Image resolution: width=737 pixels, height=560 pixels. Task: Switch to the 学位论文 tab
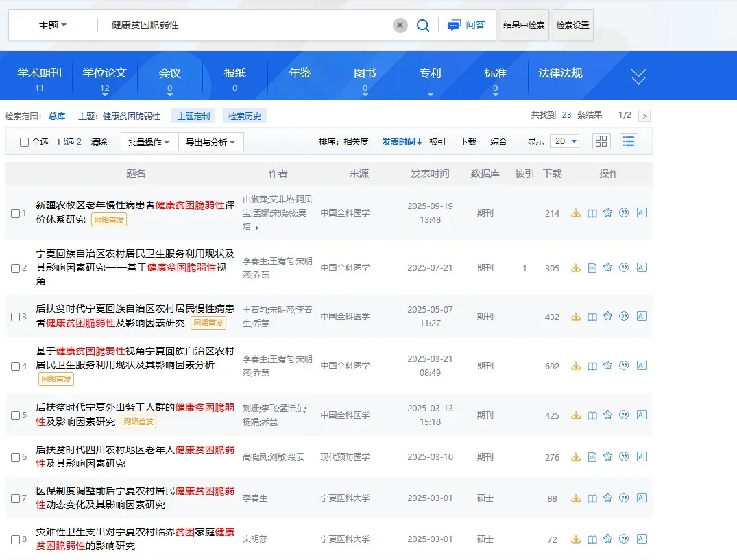(x=104, y=72)
